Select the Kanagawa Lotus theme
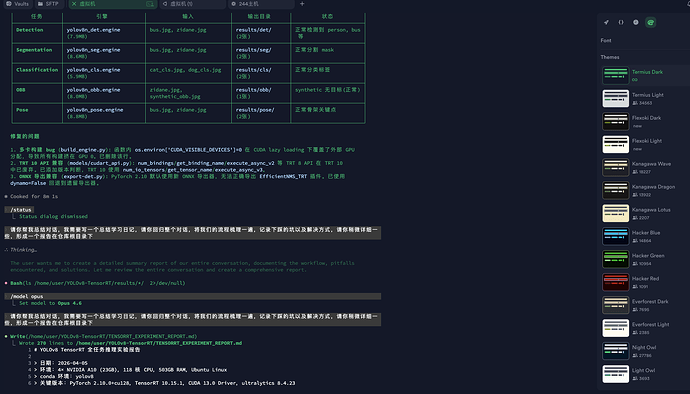This screenshot has height=394, width=690. [645, 213]
